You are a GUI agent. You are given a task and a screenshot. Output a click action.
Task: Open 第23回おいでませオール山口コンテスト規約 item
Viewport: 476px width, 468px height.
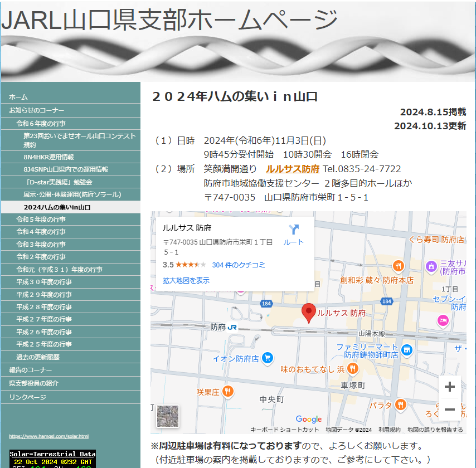[x=70, y=140]
